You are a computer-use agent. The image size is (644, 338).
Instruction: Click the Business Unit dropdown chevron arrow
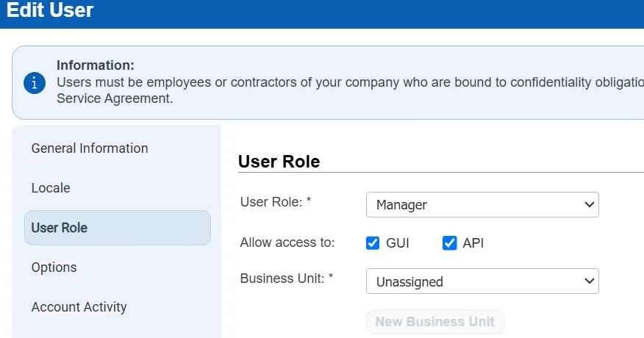tap(589, 281)
